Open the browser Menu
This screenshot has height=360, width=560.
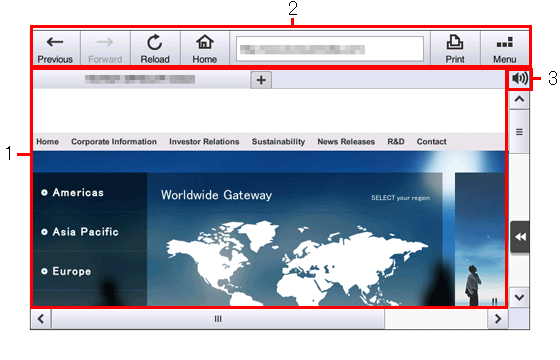point(505,48)
